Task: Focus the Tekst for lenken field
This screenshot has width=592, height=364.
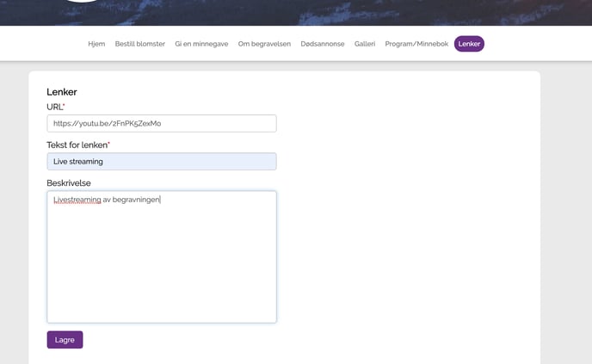Action: coord(162,162)
